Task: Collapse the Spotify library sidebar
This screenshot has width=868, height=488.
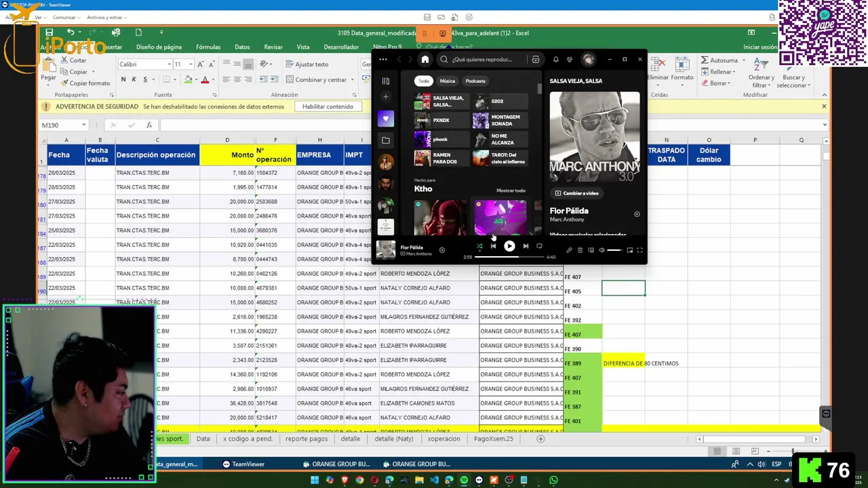Action: tap(386, 81)
